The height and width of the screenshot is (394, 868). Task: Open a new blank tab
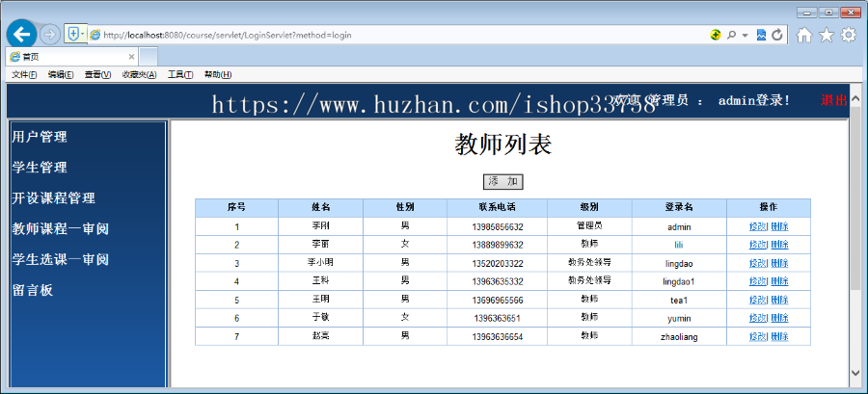pos(149,57)
